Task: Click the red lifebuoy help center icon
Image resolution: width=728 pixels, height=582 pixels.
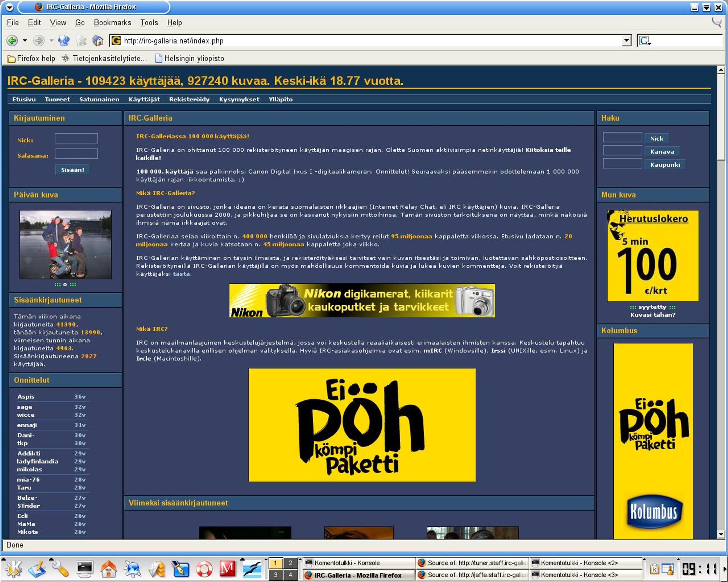Action: coord(204,569)
